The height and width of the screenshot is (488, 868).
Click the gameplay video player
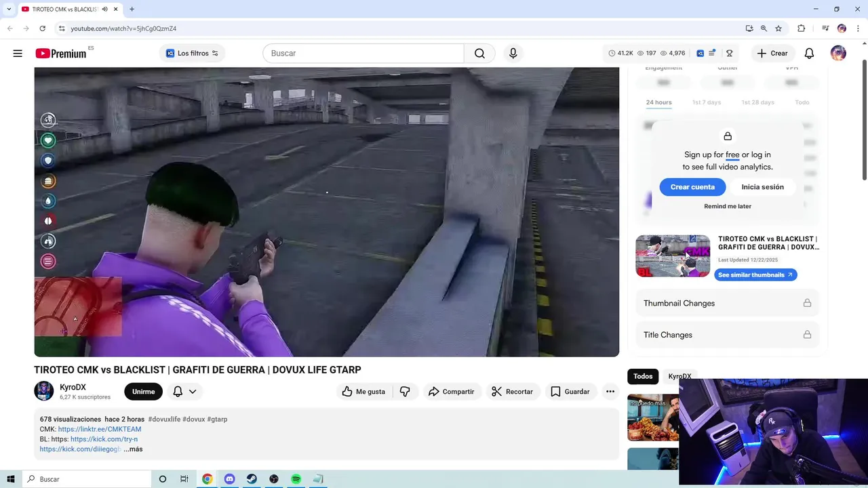pyautogui.click(x=326, y=211)
